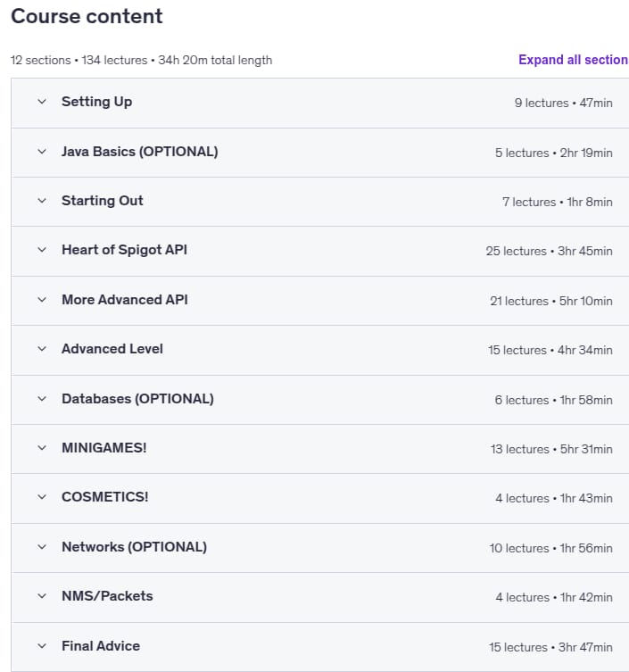Click chevron next to Heart of Spigot API
The image size is (629, 672).
[x=42, y=250]
